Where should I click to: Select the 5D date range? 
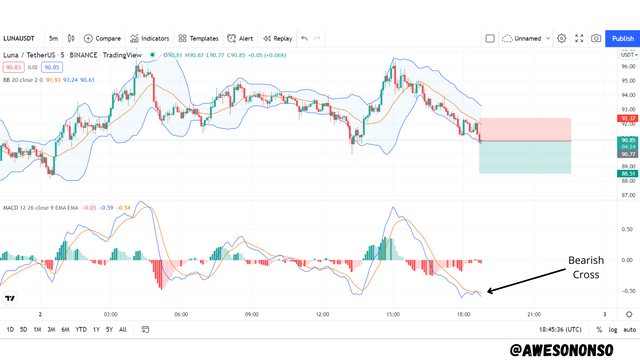point(24,329)
